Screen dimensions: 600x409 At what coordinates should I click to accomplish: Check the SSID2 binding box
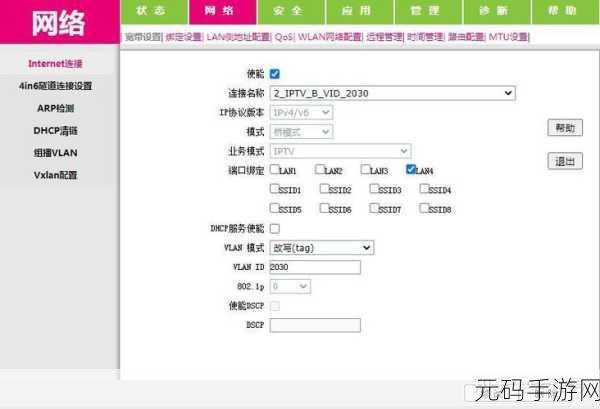tap(324, 188)
